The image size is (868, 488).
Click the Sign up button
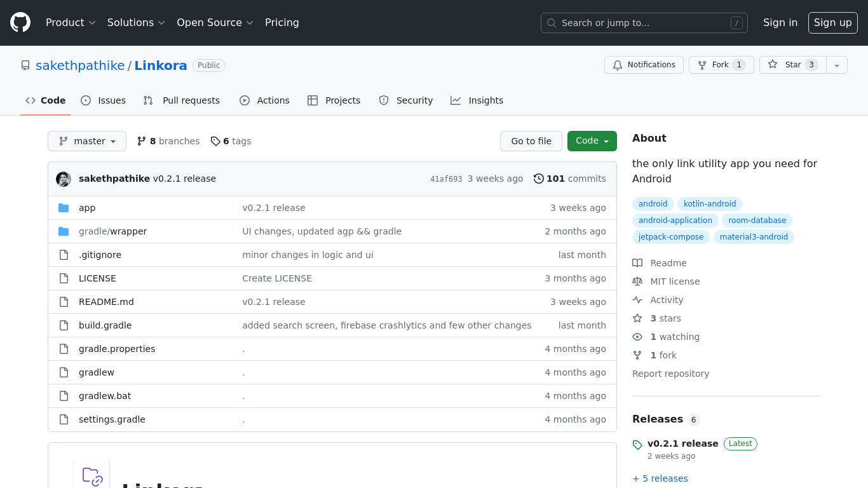(833, 23)
